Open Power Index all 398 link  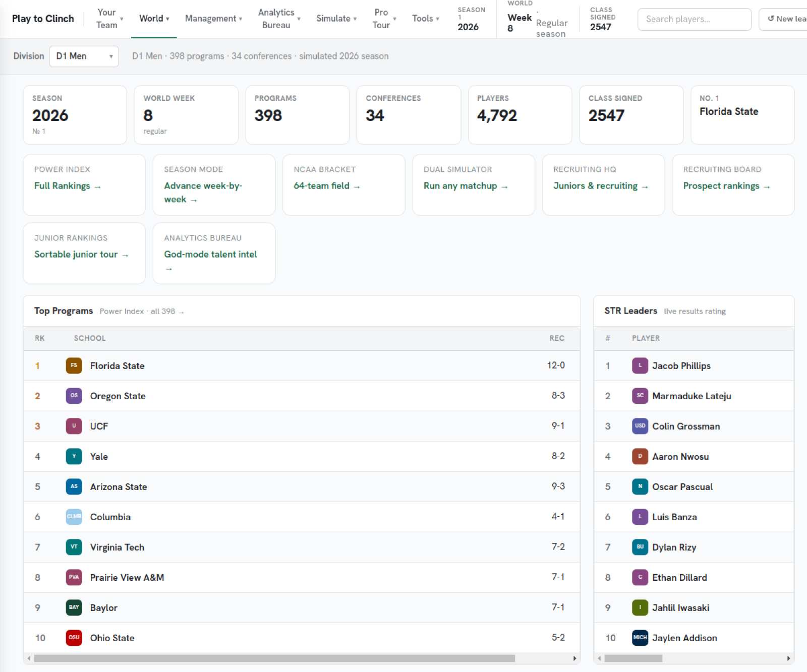(x=142, y=312)
